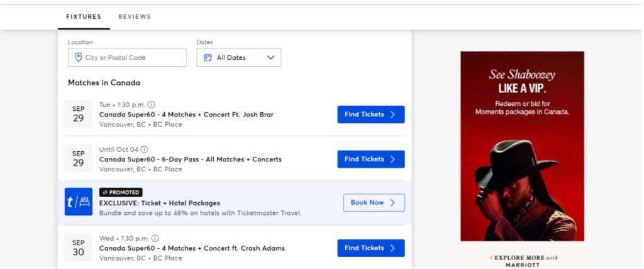Click the PROMOTED badge
This screenshot has height=269, width=644.
click(x=121, y=192)
